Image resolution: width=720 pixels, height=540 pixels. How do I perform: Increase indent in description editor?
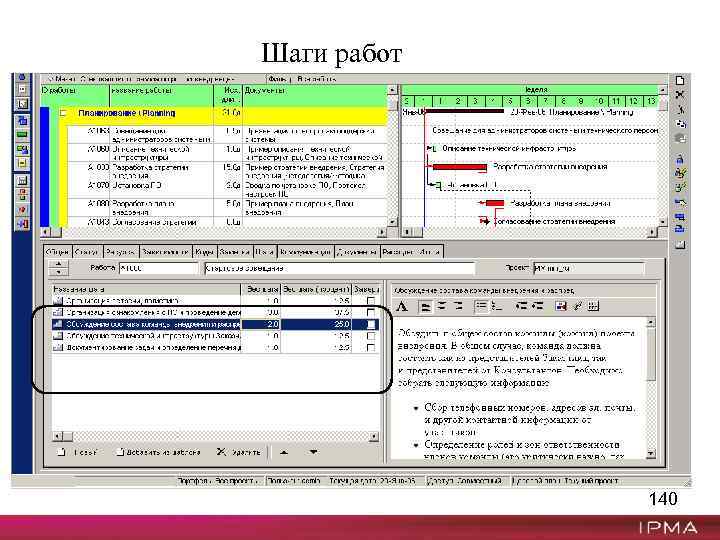(x=537, y=306)
